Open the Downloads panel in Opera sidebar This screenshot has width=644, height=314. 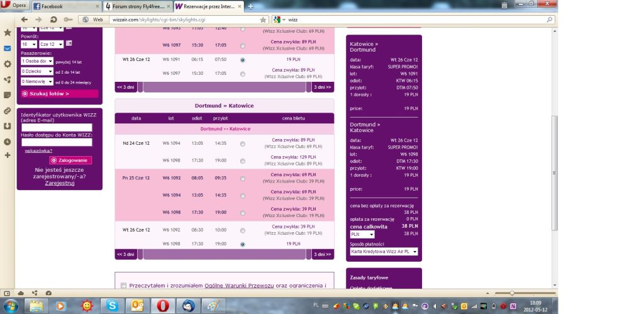[x=8, y=126]
